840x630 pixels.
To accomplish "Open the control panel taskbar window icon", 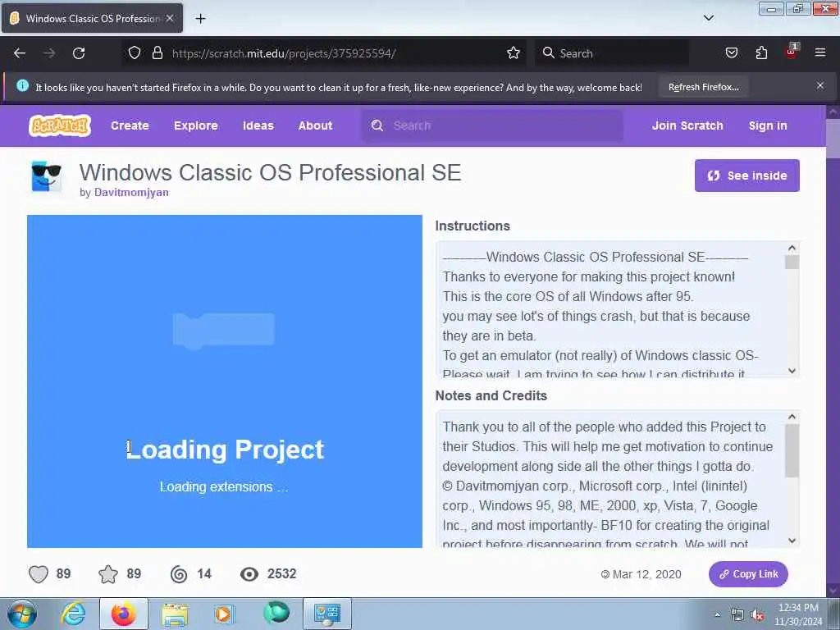I will pos(327,614).
